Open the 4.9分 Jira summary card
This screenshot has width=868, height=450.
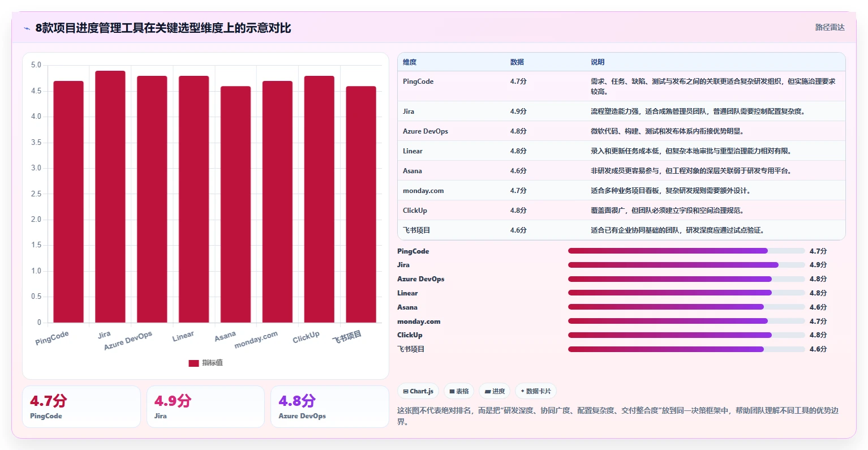tap(205, 407)
